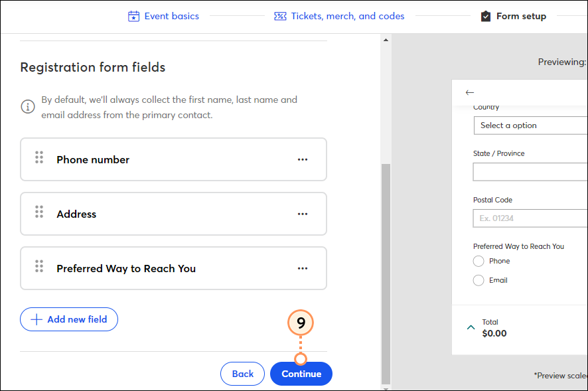588x391 pixels.
Task: Select the Email radio button
Action: (478, 280)
